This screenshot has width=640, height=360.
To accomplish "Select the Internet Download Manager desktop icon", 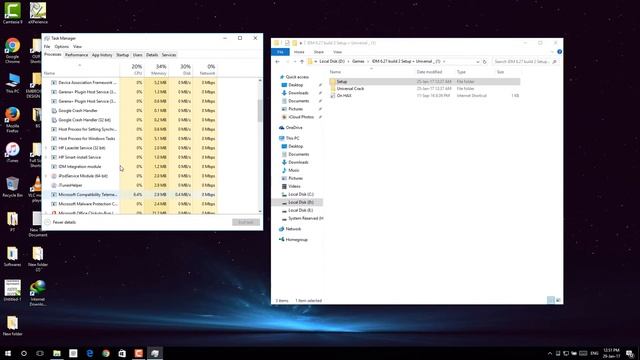I will 38,293.
